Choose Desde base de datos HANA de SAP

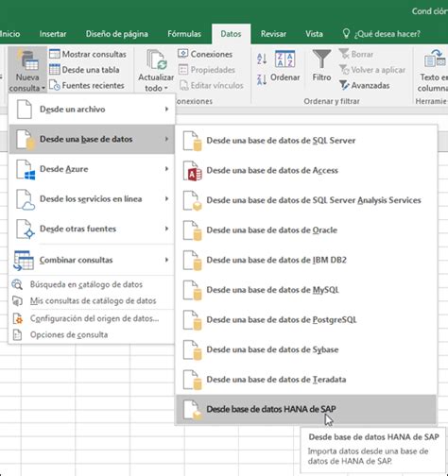[306, 409]
